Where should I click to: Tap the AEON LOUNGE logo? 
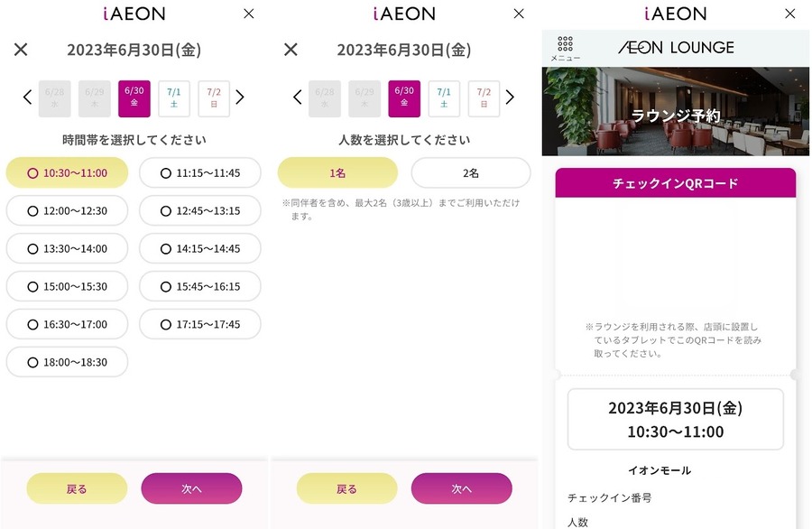676,48
